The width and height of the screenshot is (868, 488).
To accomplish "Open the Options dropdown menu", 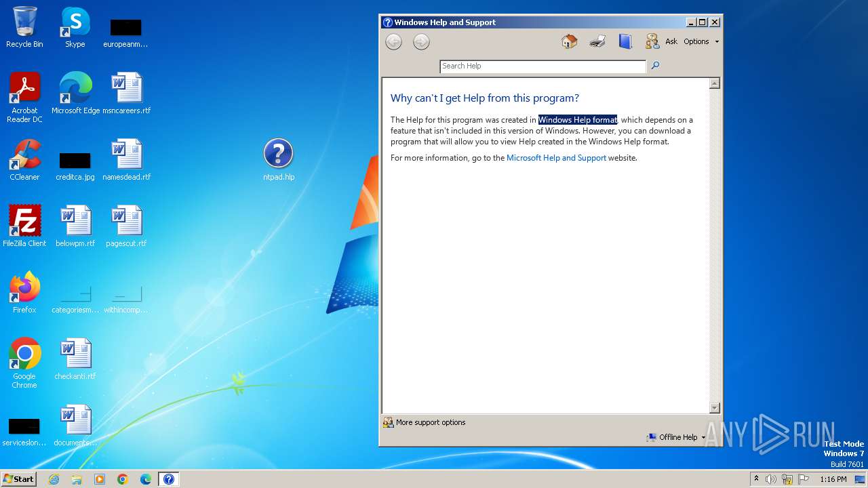I will tap(701, 42).
